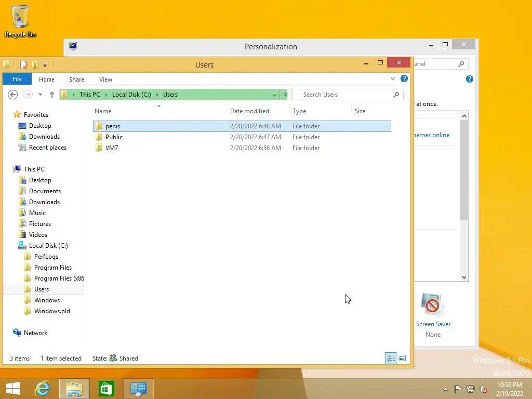Viewport: 532px width, 399px height.
Task: Select Favorites in the navigation pane
Action: click(36, 115)
